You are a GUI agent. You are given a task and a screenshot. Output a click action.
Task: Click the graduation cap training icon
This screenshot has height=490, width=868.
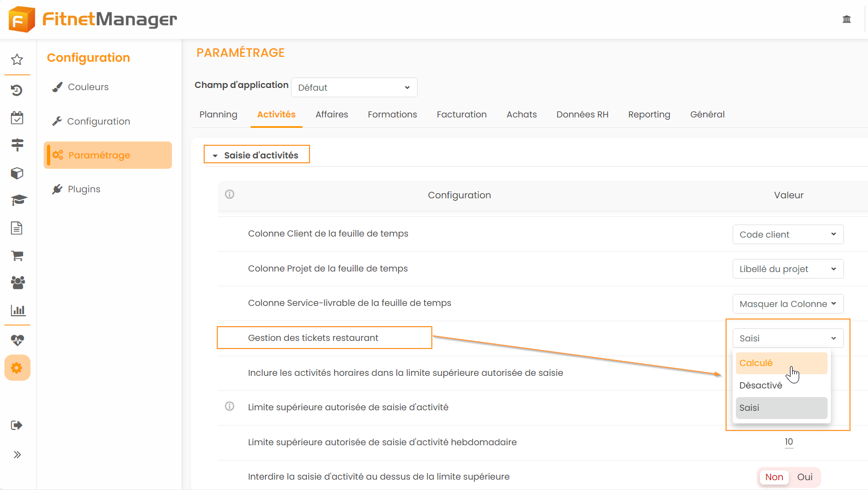pyautogui.click(x=18, y=200)
